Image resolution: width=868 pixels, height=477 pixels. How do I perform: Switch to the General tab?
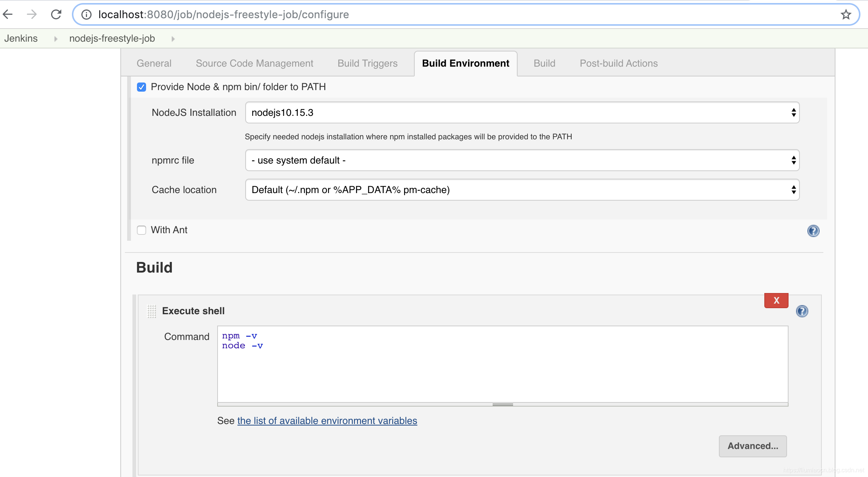154,63
